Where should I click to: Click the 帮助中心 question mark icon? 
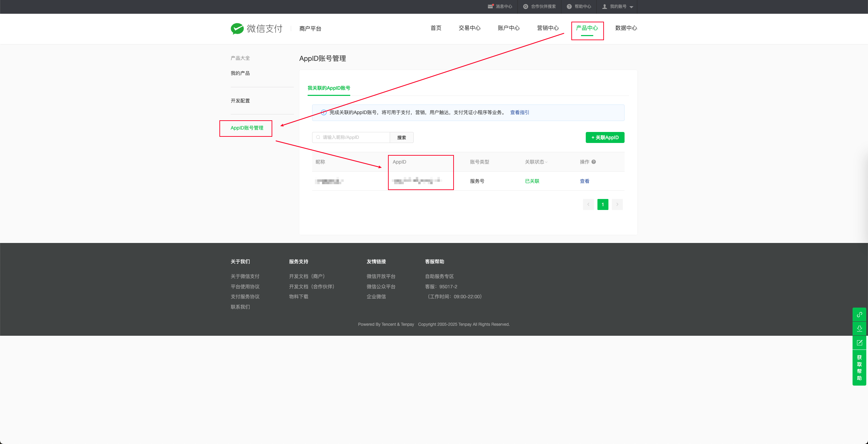click(569, 7)
